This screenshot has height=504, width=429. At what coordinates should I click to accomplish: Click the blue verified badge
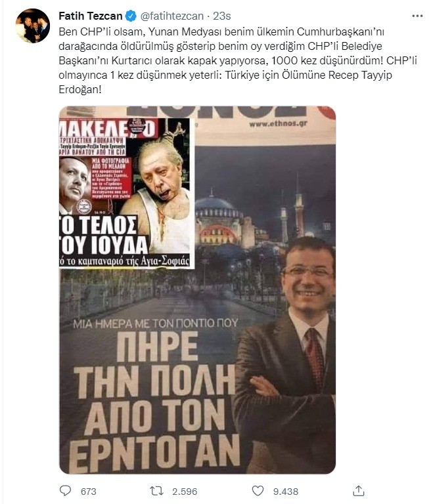tap(131, 16)
